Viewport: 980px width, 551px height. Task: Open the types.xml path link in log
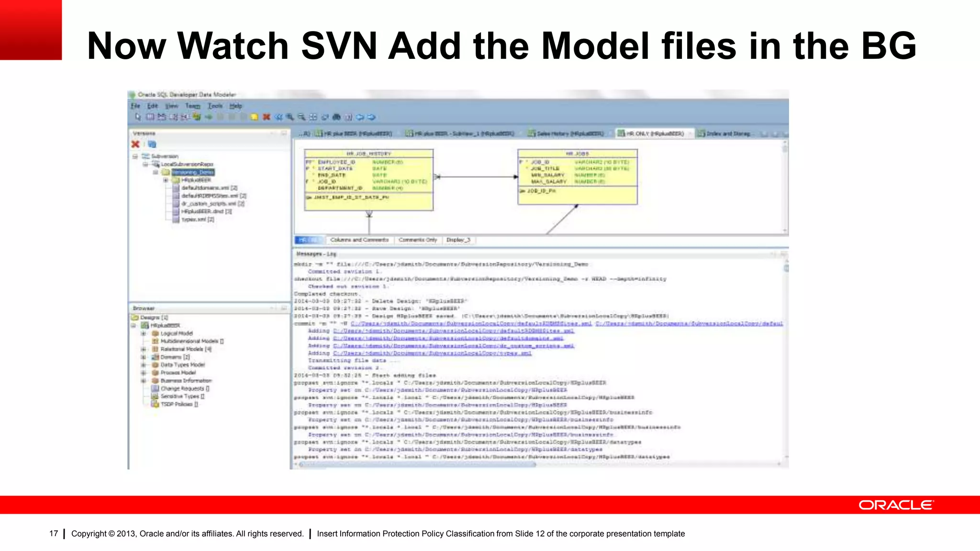point(432,353)
